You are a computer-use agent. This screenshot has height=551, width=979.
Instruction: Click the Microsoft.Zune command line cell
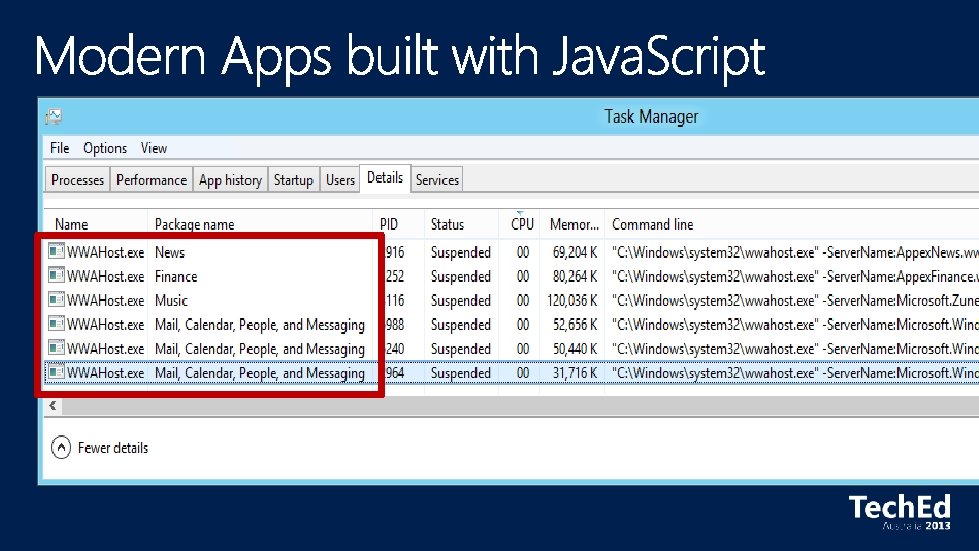pos(795,300)
